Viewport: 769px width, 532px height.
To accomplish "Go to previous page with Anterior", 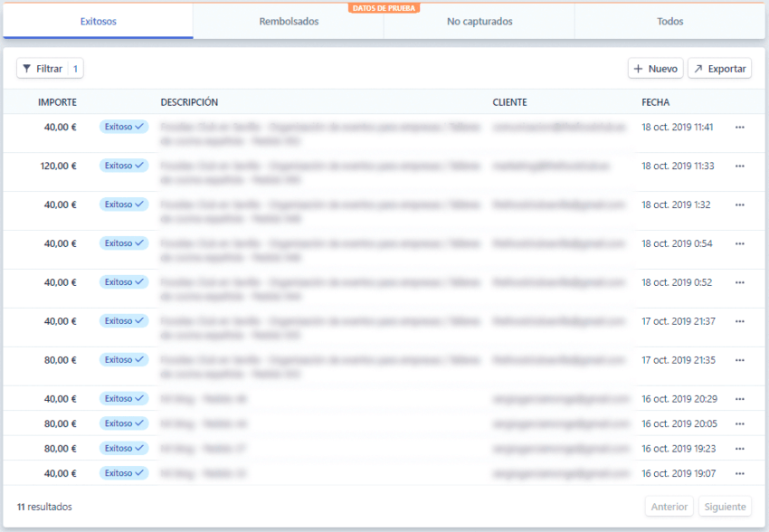I will (669, 507).
